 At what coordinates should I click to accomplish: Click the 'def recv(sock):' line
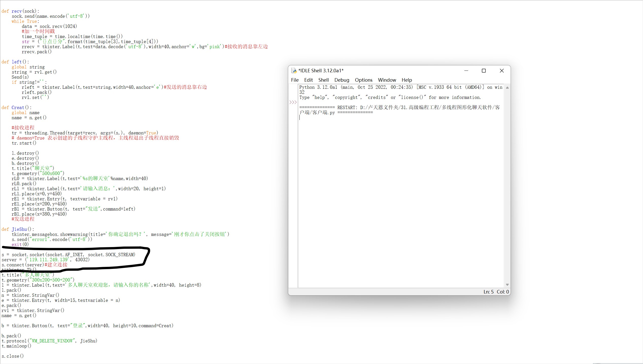(x=20, y=11)
